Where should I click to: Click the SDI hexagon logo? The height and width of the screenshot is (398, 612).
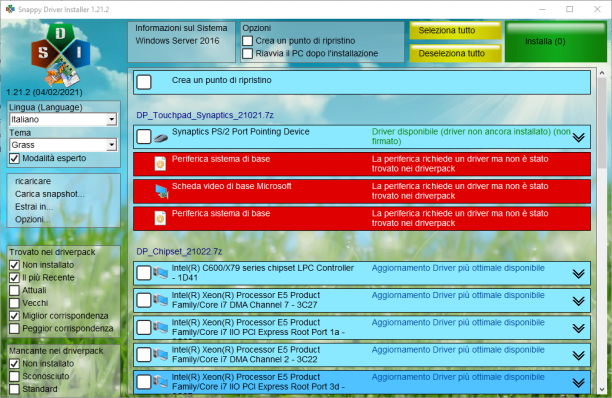tap(61, 55)
